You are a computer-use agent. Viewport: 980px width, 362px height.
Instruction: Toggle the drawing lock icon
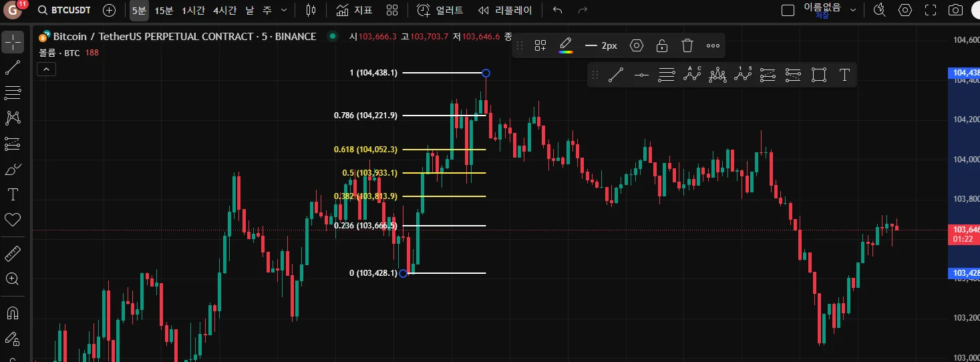tap(661, 45)
